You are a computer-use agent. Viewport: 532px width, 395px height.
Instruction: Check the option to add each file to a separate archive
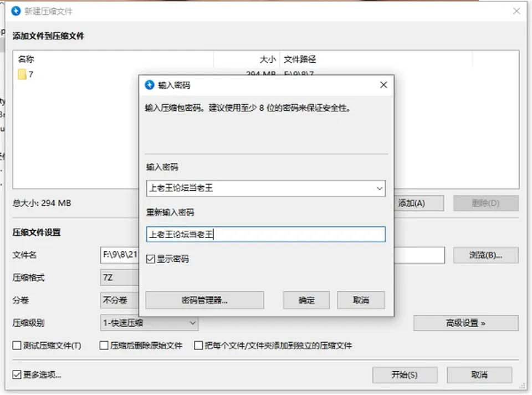click(x=198, y=346)
